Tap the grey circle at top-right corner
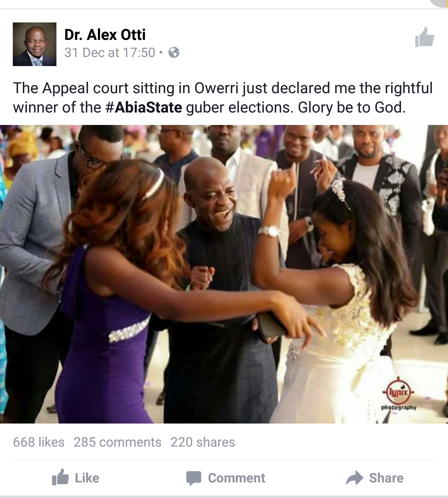 [x=440, y=3]
